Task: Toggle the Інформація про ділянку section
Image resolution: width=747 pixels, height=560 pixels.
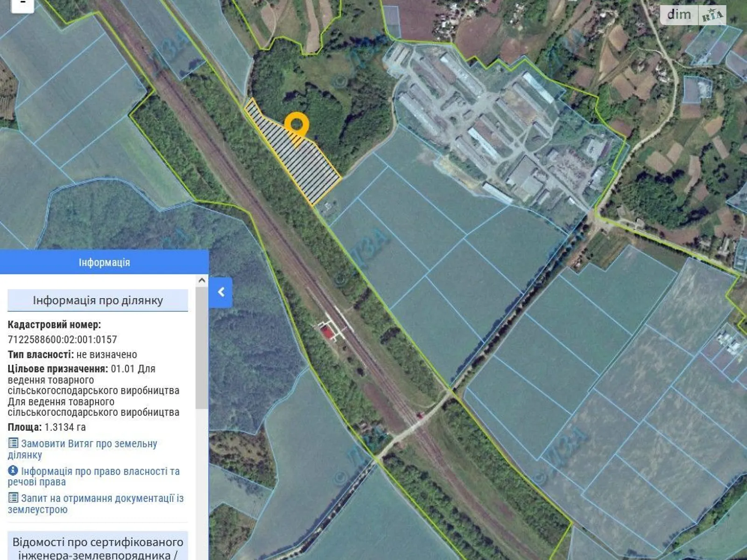Action: [98, 301]
